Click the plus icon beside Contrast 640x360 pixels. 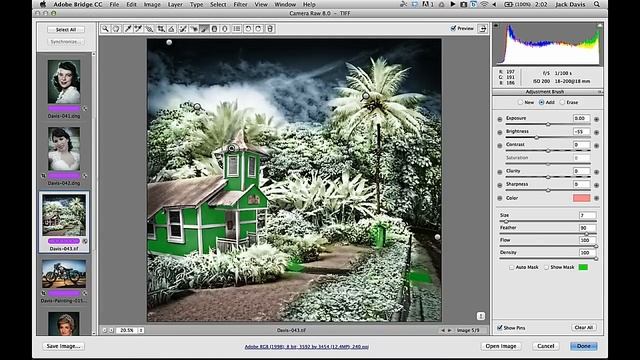596,146
